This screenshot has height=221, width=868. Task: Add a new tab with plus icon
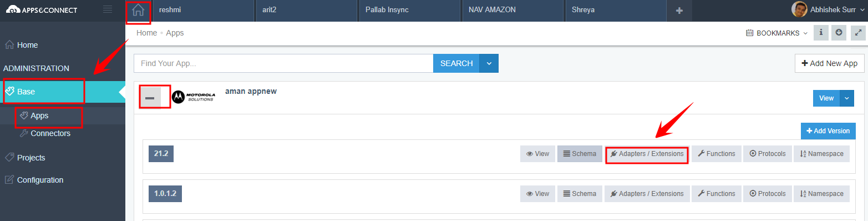pos(679,11)
